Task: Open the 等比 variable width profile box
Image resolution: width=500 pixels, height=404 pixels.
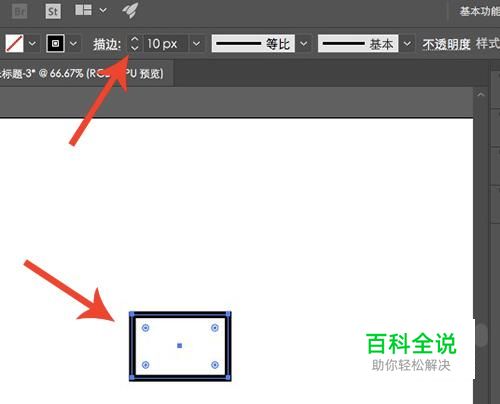Action: pos(253,43)
